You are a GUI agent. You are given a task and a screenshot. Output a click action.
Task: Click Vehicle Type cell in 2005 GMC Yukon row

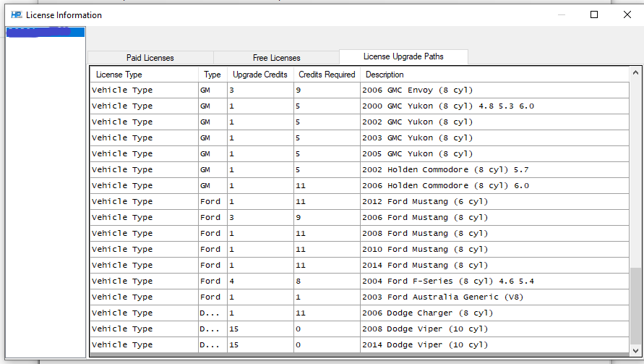(x=144, y=154)
